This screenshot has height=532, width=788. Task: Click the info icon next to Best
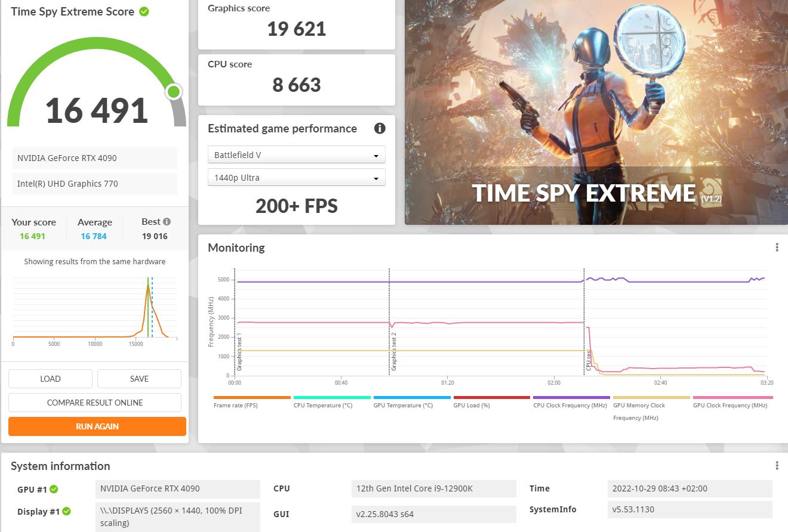[x=167, y=222]
